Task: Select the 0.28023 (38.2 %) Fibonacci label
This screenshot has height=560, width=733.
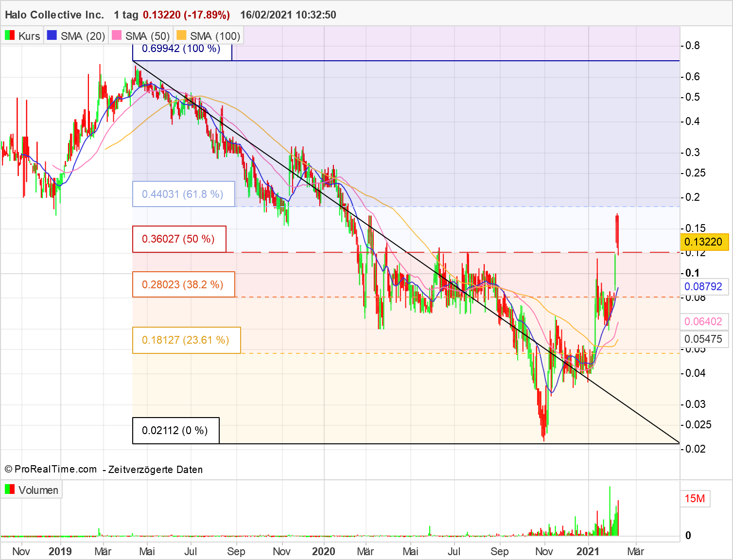Action: point(184,284)
